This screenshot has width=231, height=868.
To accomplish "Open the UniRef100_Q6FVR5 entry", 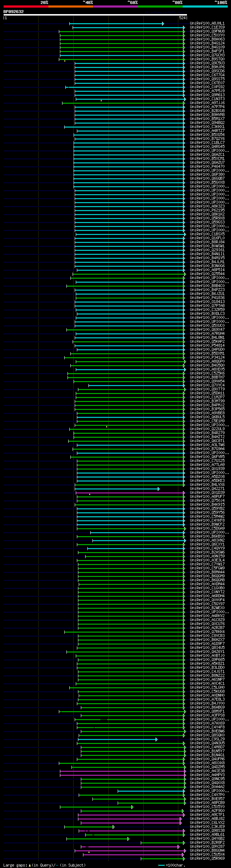I will point(207,457).
